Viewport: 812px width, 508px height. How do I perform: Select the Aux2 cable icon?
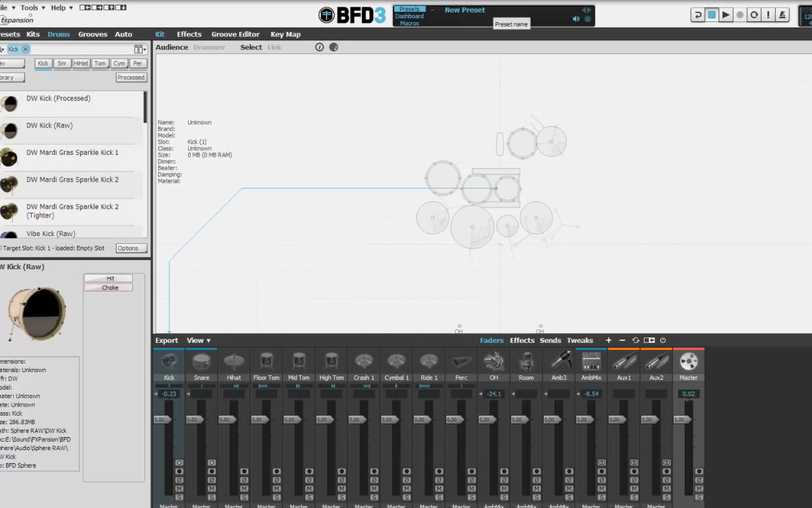pos(656,362)
